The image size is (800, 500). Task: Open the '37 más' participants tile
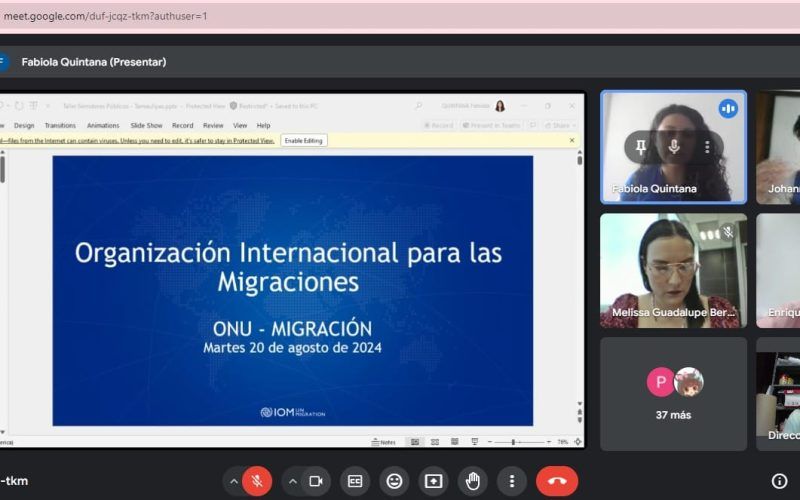tap(673, 393)
